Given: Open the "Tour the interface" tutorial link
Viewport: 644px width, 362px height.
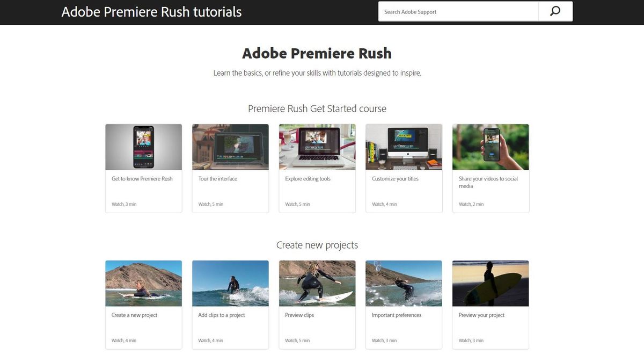Looking at the screenshot, I should click(x=218, y=179).
